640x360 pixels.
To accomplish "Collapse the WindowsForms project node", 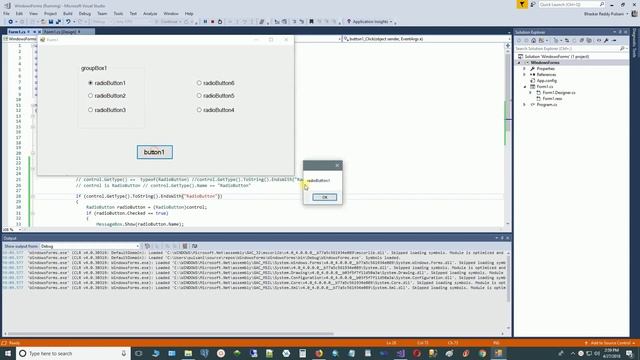I will [x=519, y=62].
